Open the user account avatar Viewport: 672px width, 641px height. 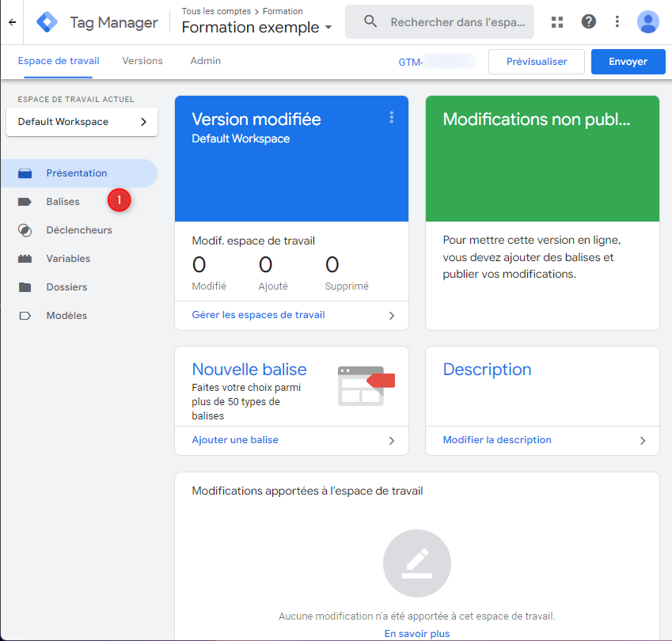click(647, 21)
